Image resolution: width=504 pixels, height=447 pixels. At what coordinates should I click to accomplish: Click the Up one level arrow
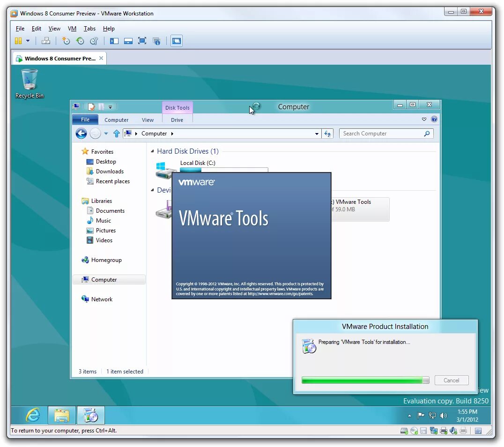[x=116, y=134]
